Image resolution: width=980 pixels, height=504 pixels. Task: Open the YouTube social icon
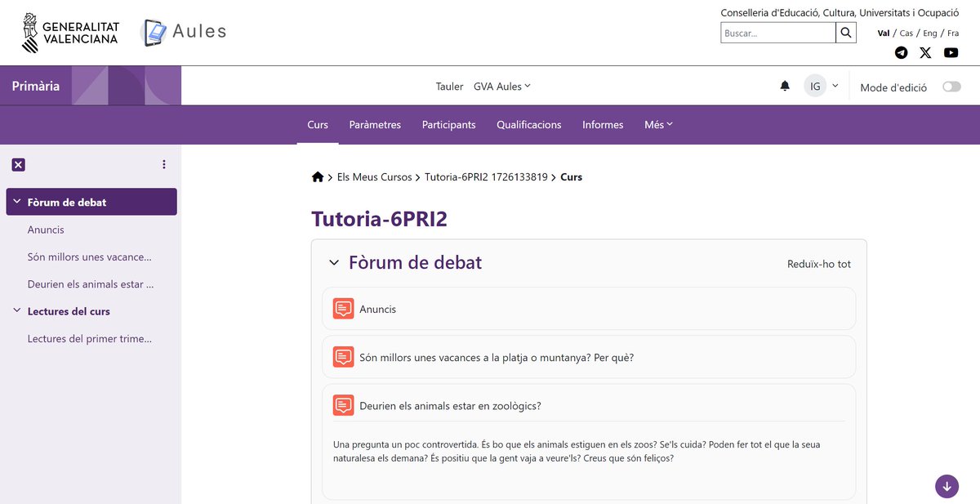[x=951, y=52]
